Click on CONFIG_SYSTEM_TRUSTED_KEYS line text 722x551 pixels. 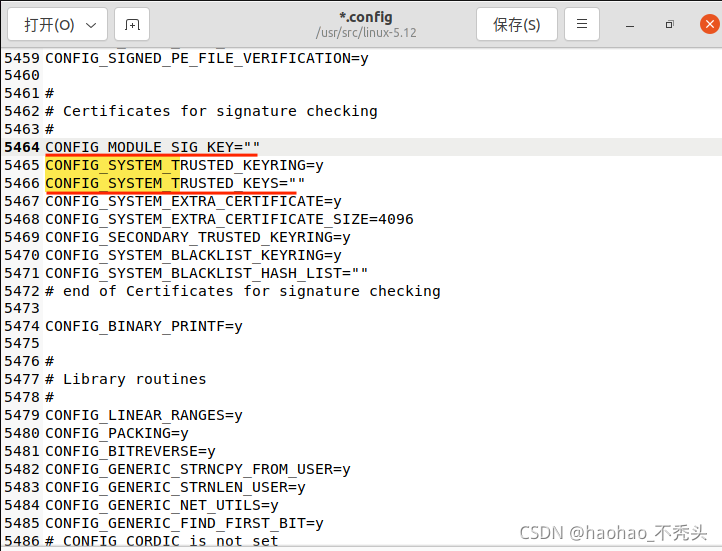click(x=175, y=183)
